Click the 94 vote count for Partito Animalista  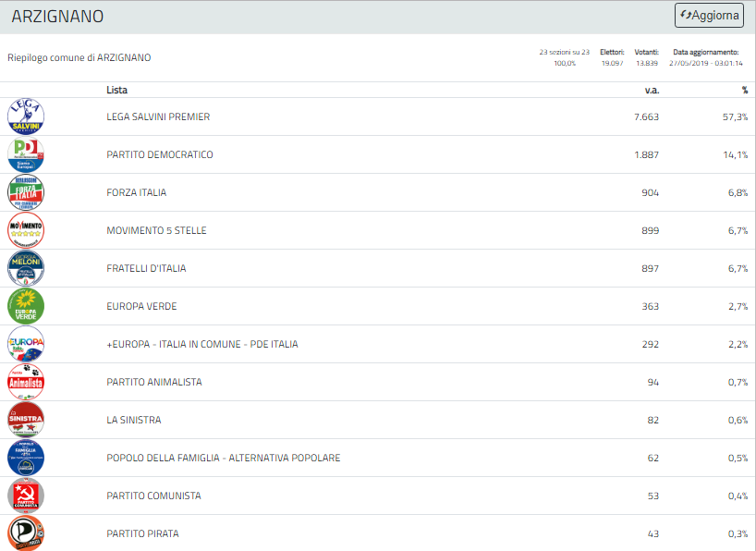pyautogui.click(x=652, y=382)
